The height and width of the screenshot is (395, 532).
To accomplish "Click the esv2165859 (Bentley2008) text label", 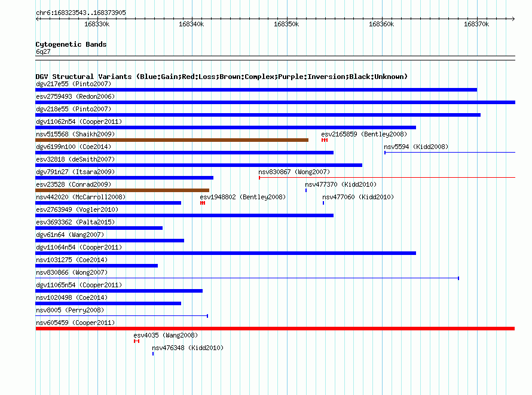I will [x=364, y=134].
